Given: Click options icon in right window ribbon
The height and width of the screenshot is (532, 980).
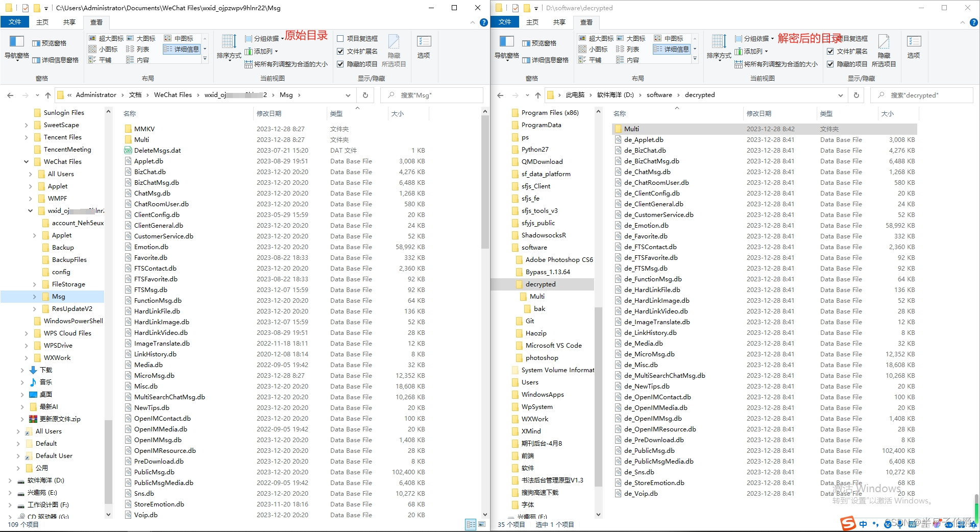Looking at the screenshot, I should 914,47.
